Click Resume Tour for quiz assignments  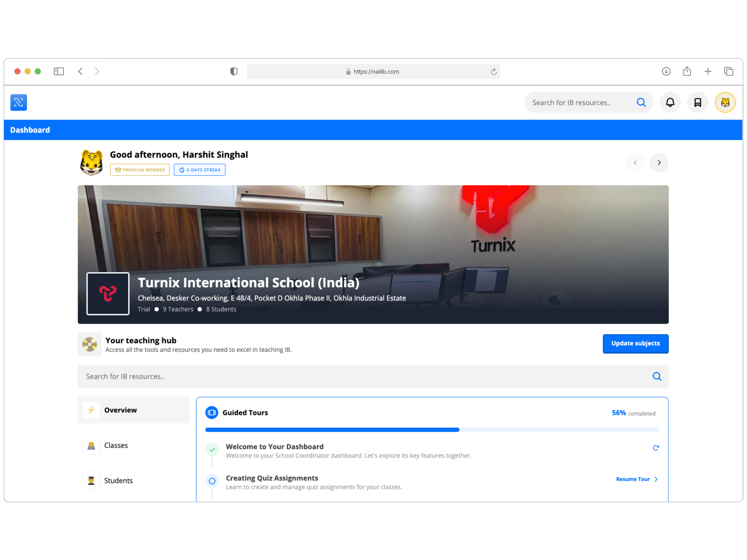tap(633, 479)
